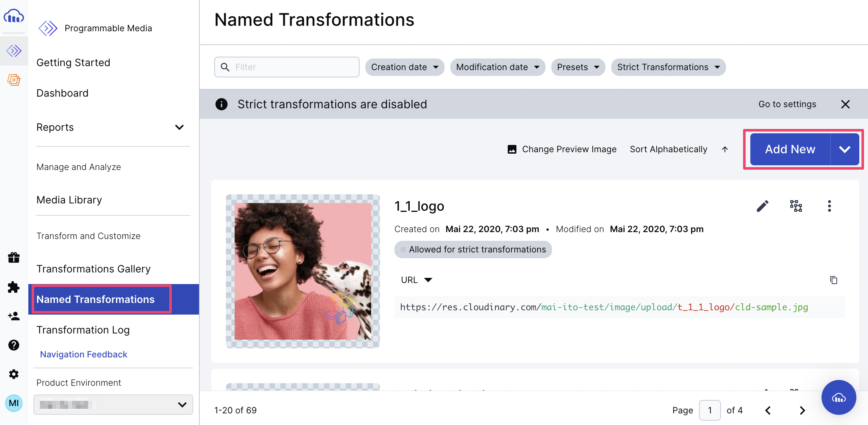868x425 pixels.
Task: Expand the Strict Transformations filter
Action: [x=668, y=67]
